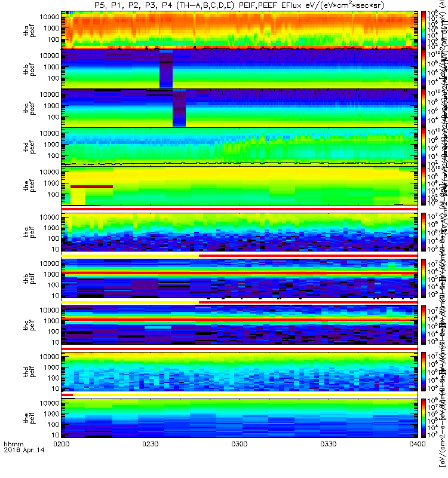The width and height of the screenshot is (448, 478).
Task: Click the thb peef color scale bar
Action: (x=424, y=69)
